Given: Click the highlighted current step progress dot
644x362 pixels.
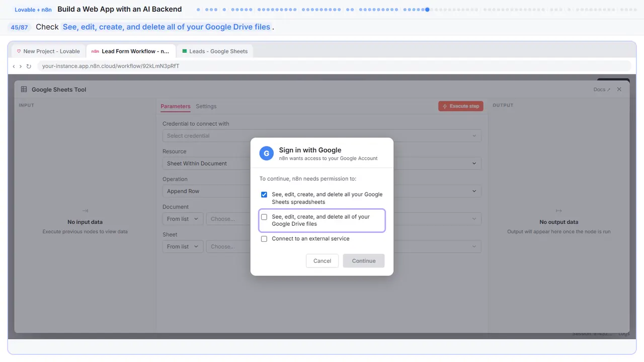Looking at the screenshot, I should point(427,10).
